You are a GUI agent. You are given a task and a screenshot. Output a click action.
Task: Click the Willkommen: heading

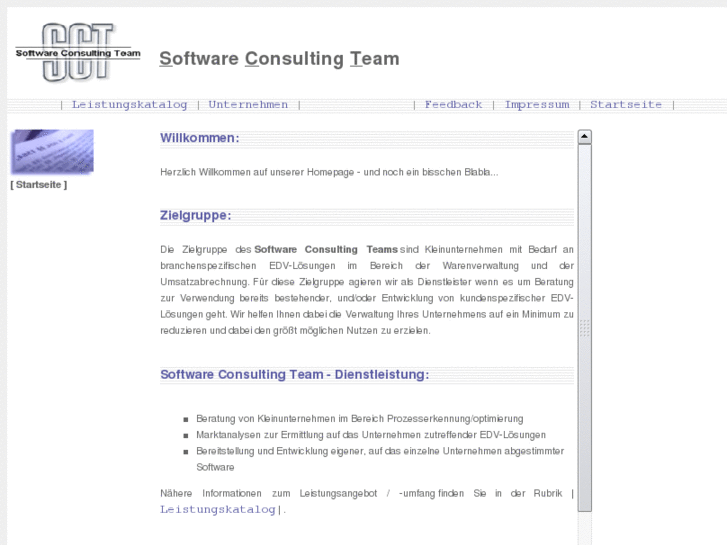tap(200, 138)
